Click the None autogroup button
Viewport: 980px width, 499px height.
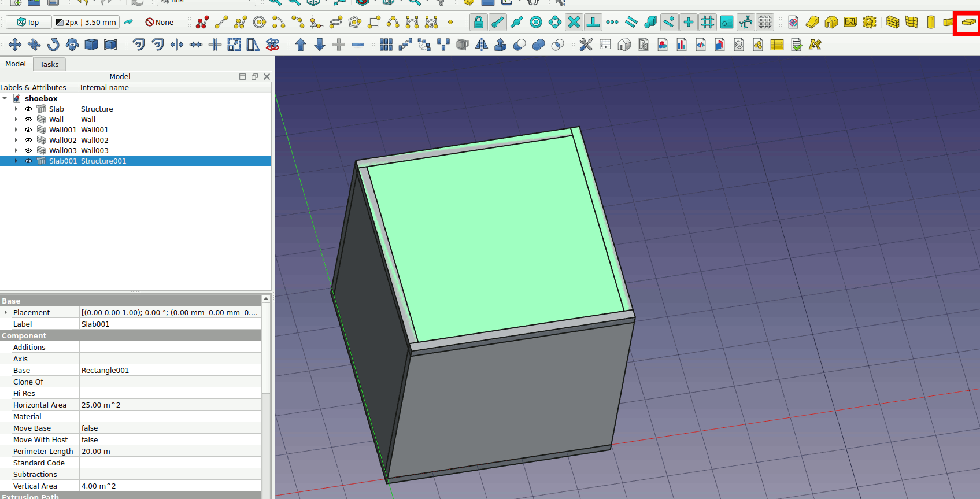(x=160, y=23)
